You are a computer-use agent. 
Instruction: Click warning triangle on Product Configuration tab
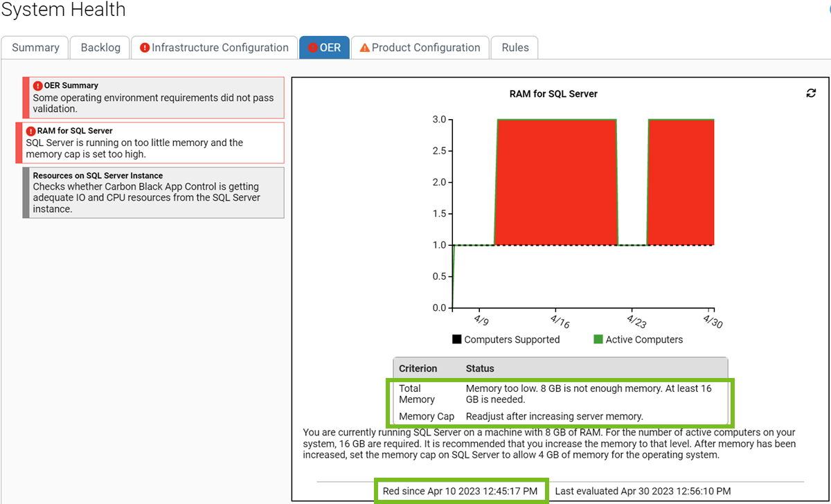pos(364,47)
